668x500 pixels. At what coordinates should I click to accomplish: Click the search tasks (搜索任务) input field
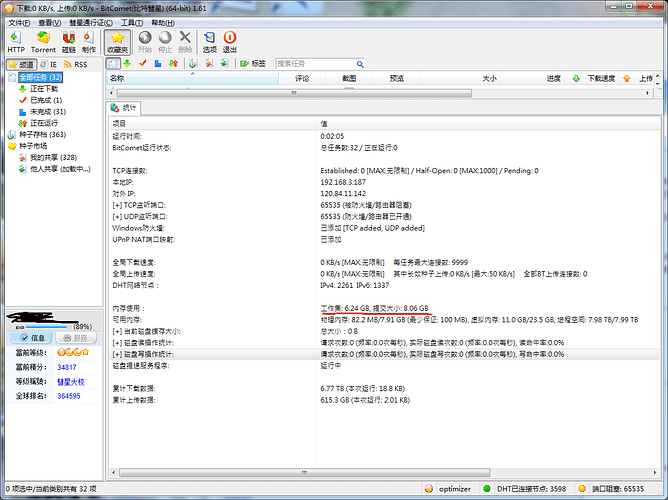pyautogui.click(x=315, y=64)
